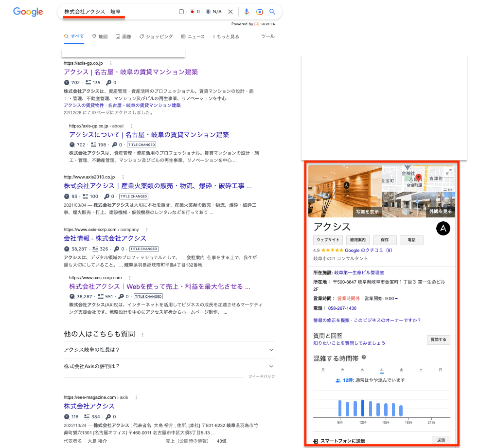Viewport: 479px width, 448px height.
Task: Open the 外観を見る street view photo
Action: tap(419, 204)
